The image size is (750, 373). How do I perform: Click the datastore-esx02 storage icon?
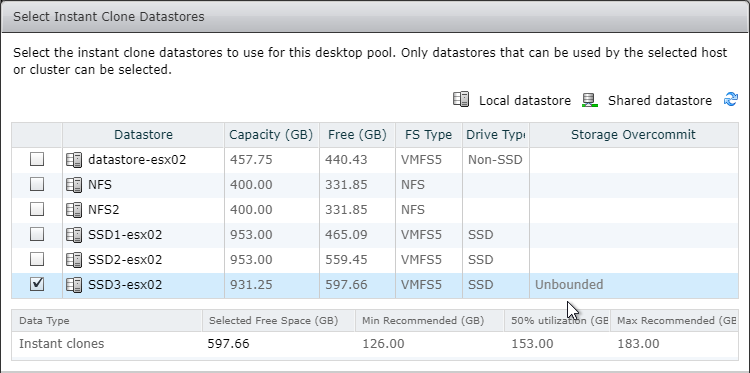click(74, 160)
